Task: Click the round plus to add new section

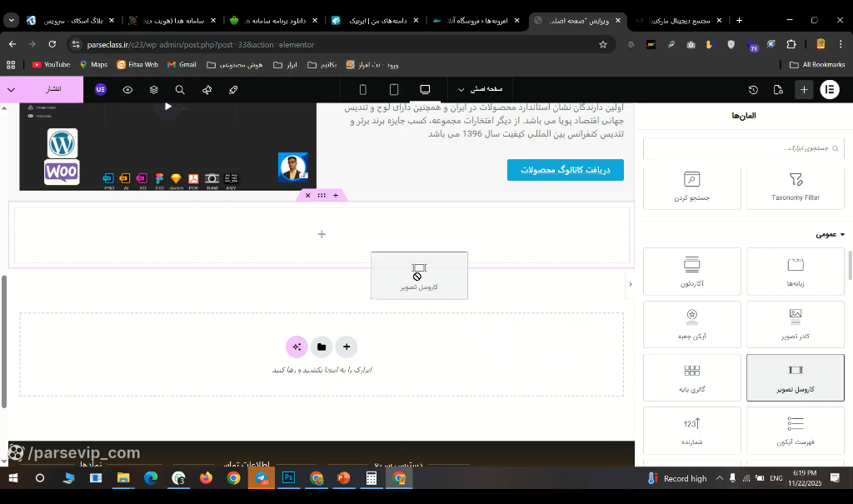Action: pos(347,347)
